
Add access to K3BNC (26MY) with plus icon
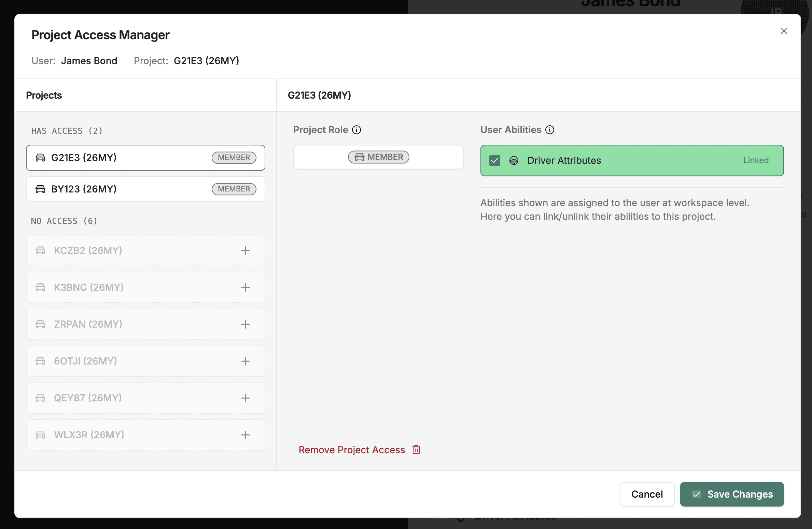pos(246,287)
